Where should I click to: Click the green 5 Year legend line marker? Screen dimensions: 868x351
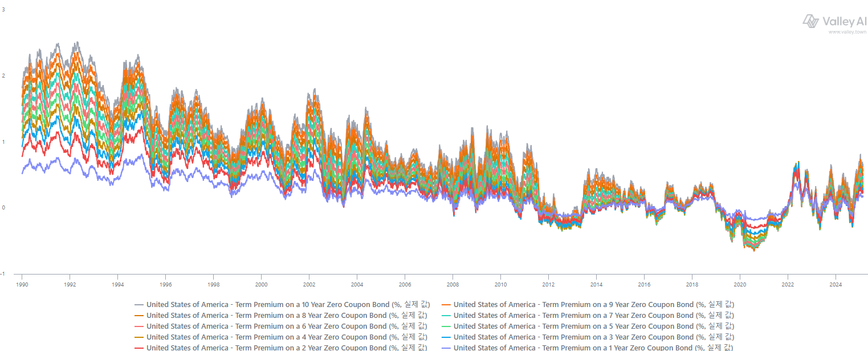(x=446, y=326)
